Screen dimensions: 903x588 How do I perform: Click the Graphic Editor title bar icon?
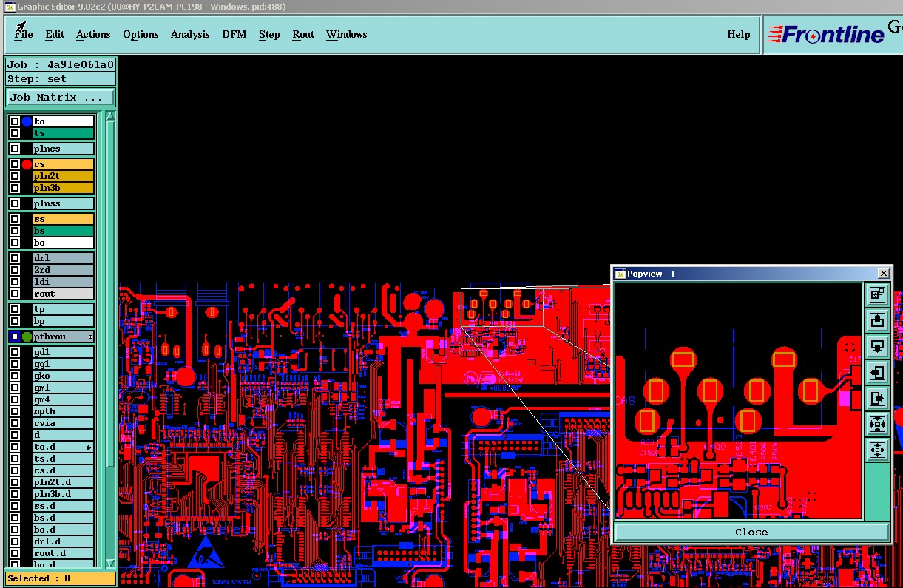click(10, 7)
